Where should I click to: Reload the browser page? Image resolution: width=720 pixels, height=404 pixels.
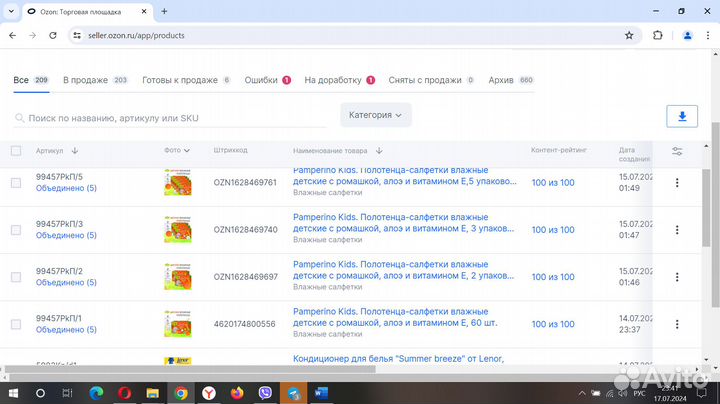pos(53,35)
